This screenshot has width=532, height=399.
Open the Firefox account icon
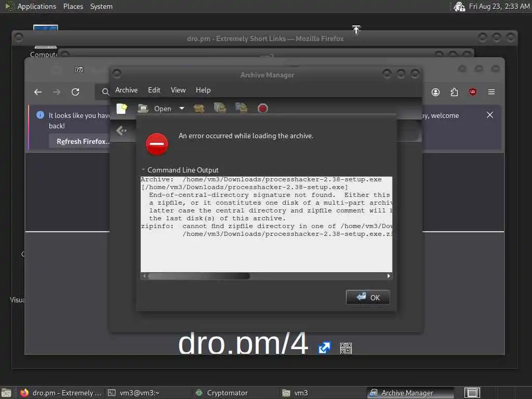(436, 92)
